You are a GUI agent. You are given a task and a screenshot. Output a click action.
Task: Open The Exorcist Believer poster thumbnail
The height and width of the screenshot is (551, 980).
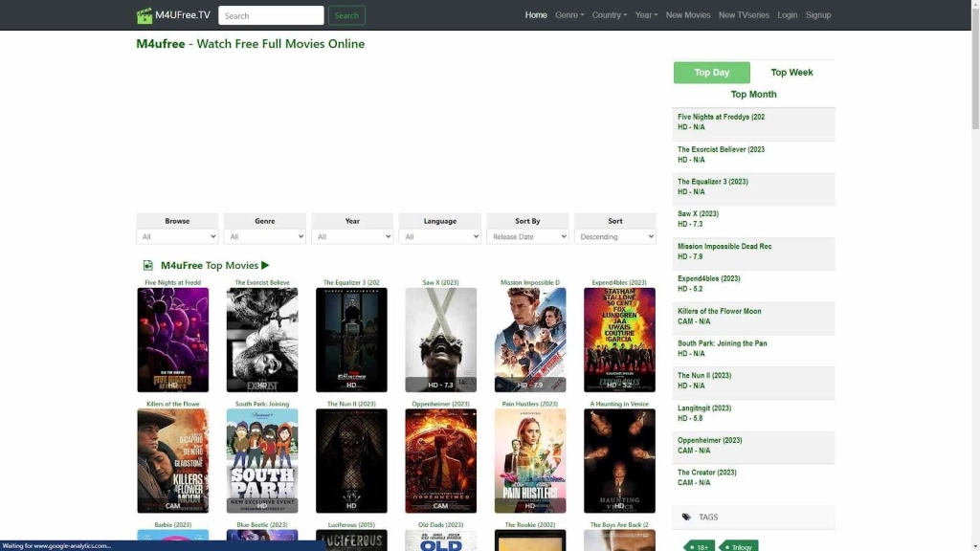coord(262,340)
